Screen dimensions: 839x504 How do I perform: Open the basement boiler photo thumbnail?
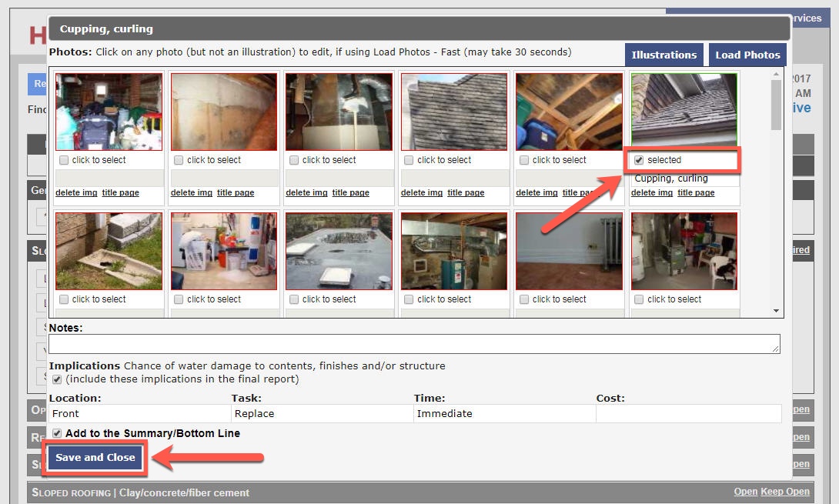click(x=453, y=251)
